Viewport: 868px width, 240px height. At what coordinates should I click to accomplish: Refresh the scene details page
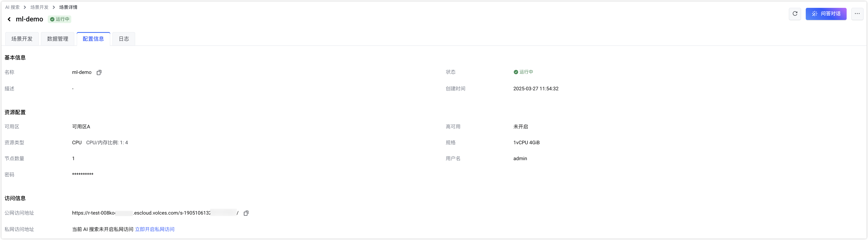coord(795,14)
